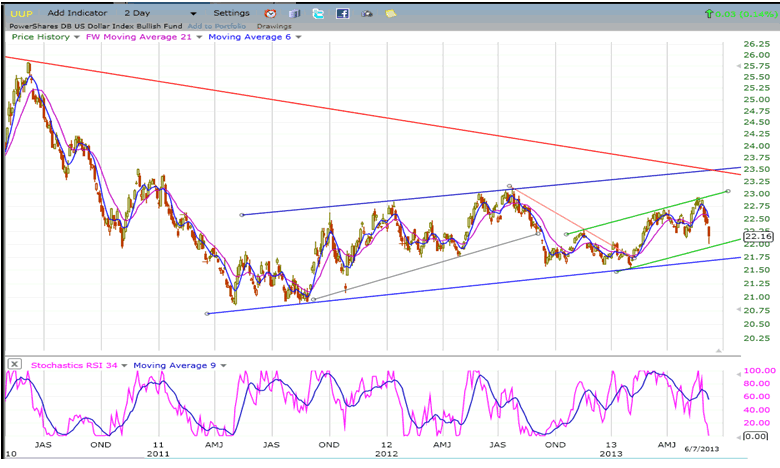The image size is (780, 468).
Task: Expand Stochastics RSI 34 dropdown
Action: pyautogui.click(x=125, y=364)
